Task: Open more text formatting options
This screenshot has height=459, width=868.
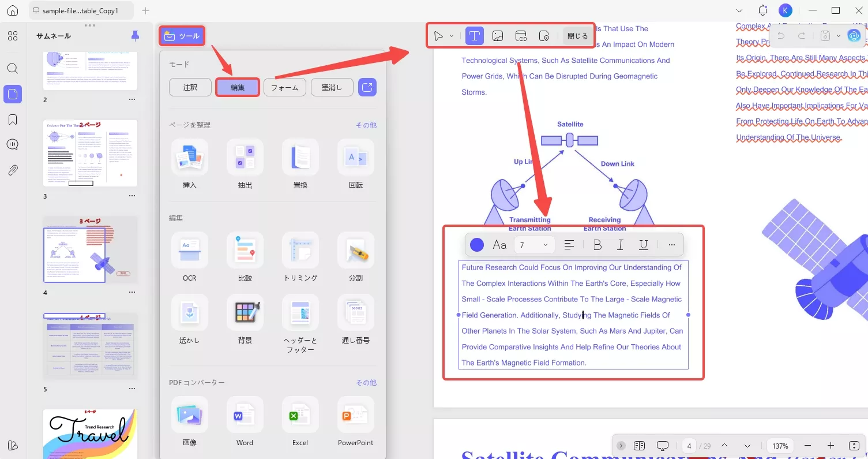Action: (x=671, y=245)
